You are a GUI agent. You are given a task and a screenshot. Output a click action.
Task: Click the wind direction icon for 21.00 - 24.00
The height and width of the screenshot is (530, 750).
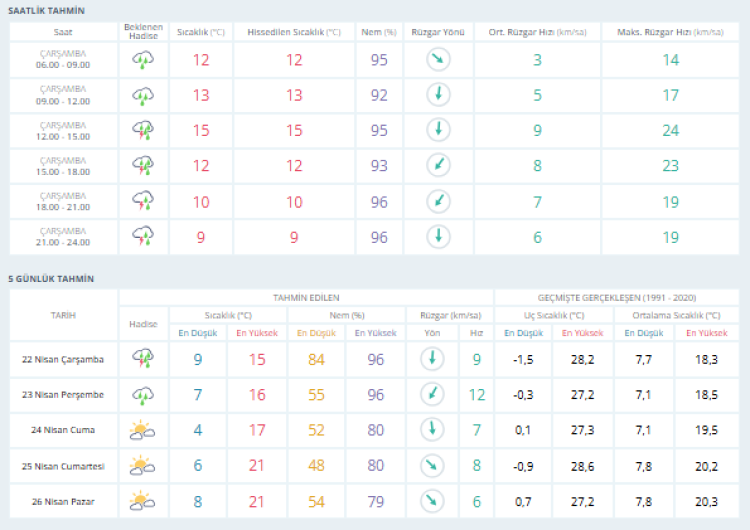pos(437,236)
